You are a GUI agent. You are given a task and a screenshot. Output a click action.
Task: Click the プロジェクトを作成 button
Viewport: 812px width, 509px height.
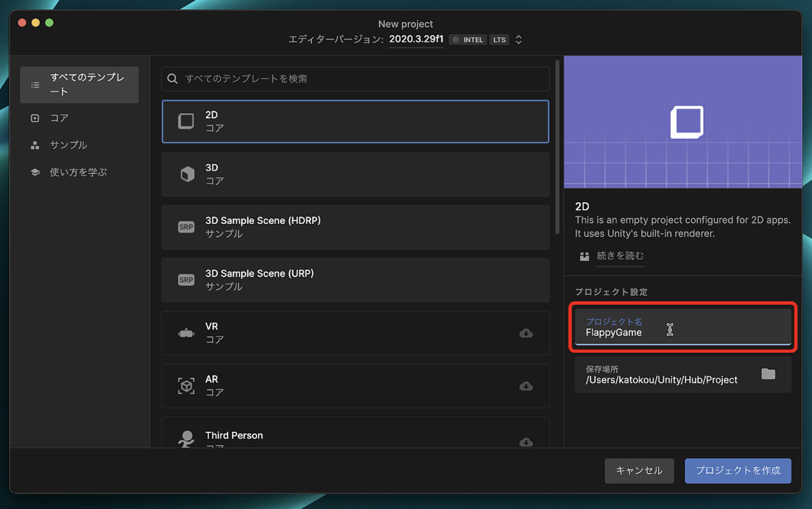coord(738,471)
